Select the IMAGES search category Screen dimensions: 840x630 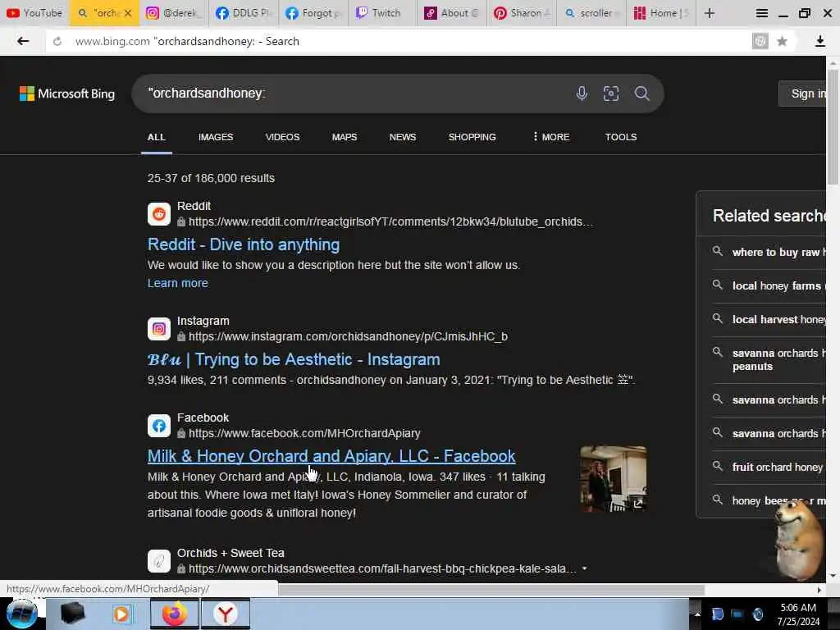click(x=216, y=137)
